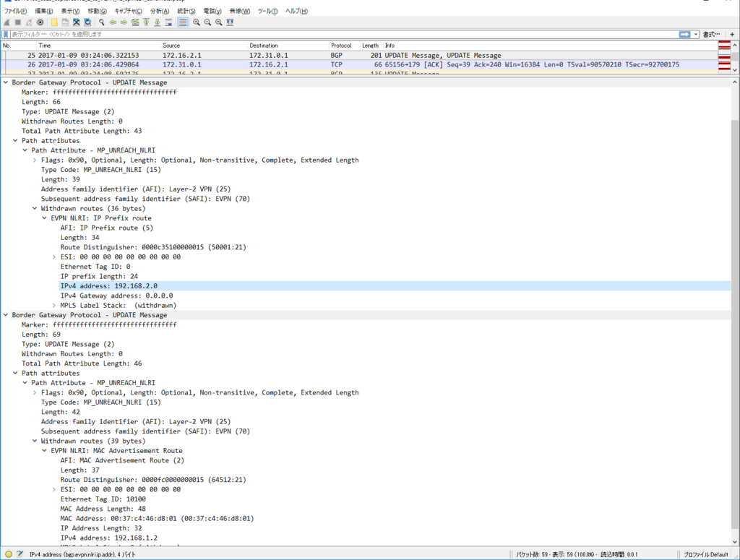Image resolution: width=740 pixels, height=560 pixels.
Task: Save the capture file icon
Action: pos(65,22)
